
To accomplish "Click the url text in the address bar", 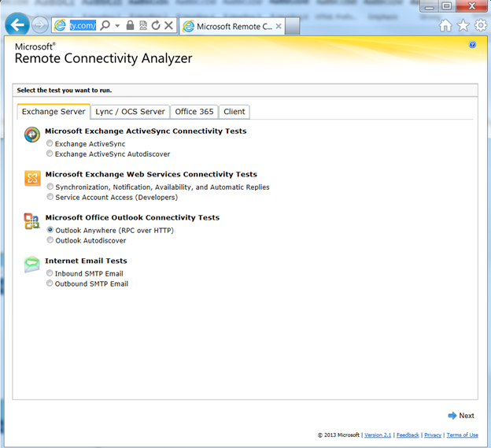I will (x=83, y=25).
